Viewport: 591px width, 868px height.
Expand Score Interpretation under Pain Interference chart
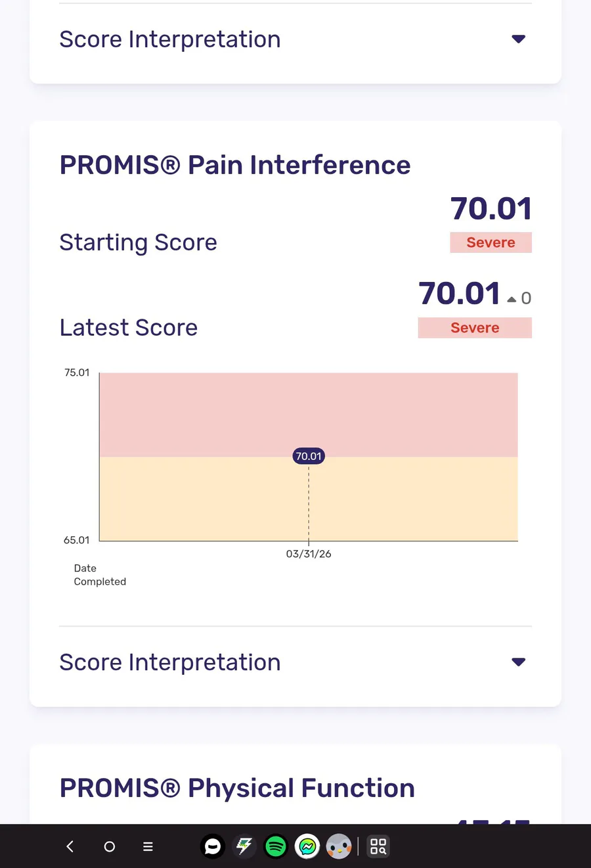point(518,662)
